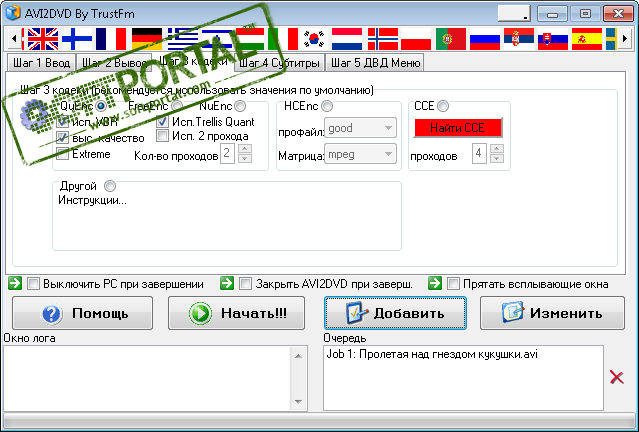Toggle the выс. качество checkbox
This screenshot has width=639, height=432.
62,138
